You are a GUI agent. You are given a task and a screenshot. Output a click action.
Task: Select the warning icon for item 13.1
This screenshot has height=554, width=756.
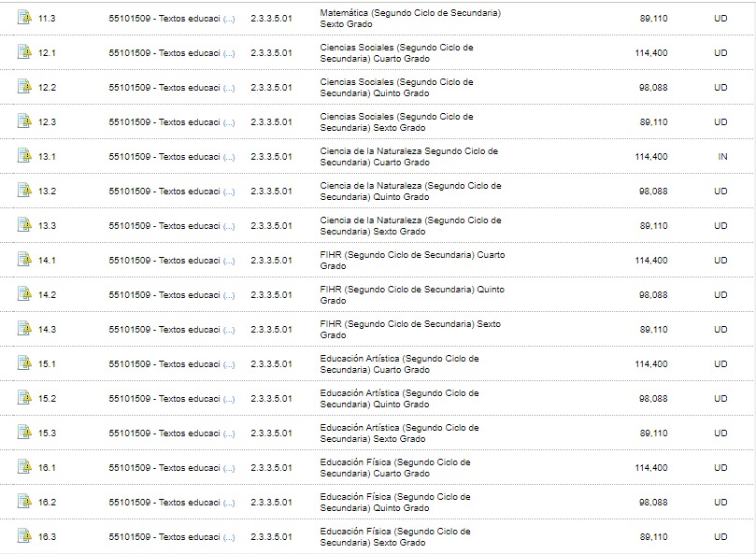point(24,156)
